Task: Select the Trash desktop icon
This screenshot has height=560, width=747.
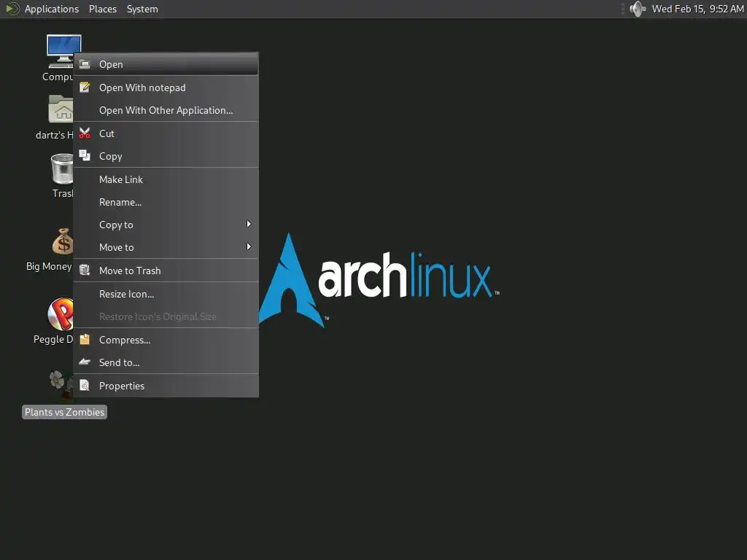Action: [x=62, y=168]
